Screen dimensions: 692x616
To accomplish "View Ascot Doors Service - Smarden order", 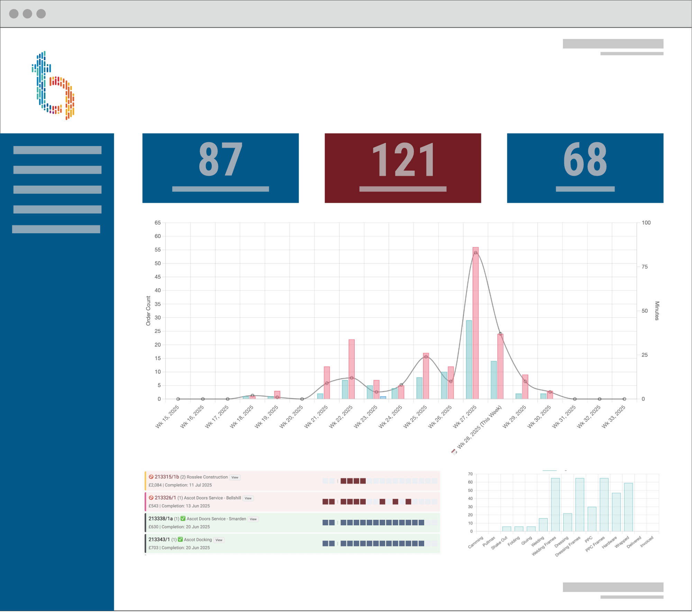I will tap(253, 519).
